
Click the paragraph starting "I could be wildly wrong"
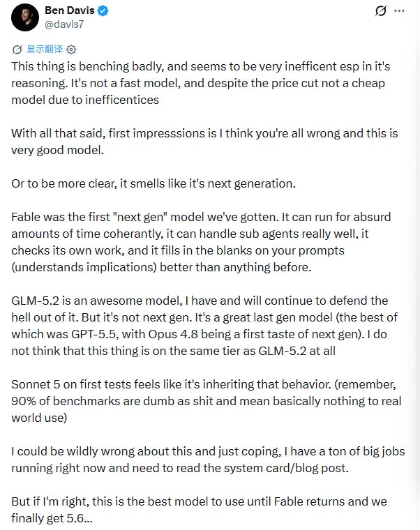(208, 460)
